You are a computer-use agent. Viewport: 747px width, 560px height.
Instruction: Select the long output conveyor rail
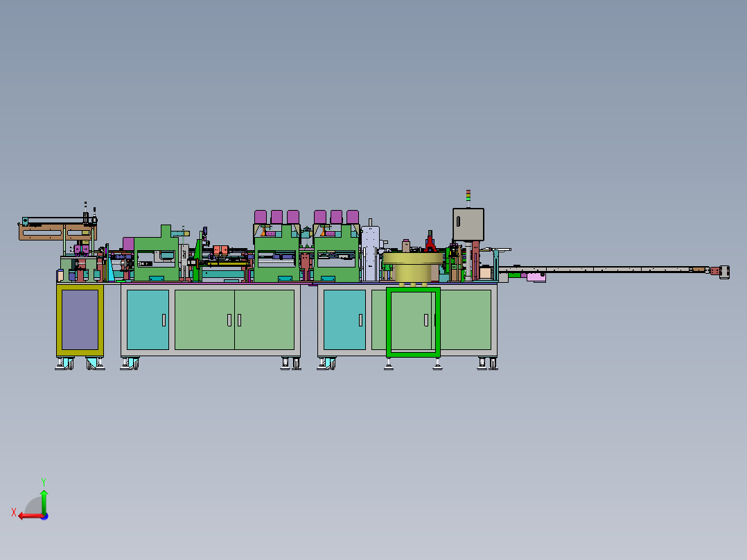604,270
